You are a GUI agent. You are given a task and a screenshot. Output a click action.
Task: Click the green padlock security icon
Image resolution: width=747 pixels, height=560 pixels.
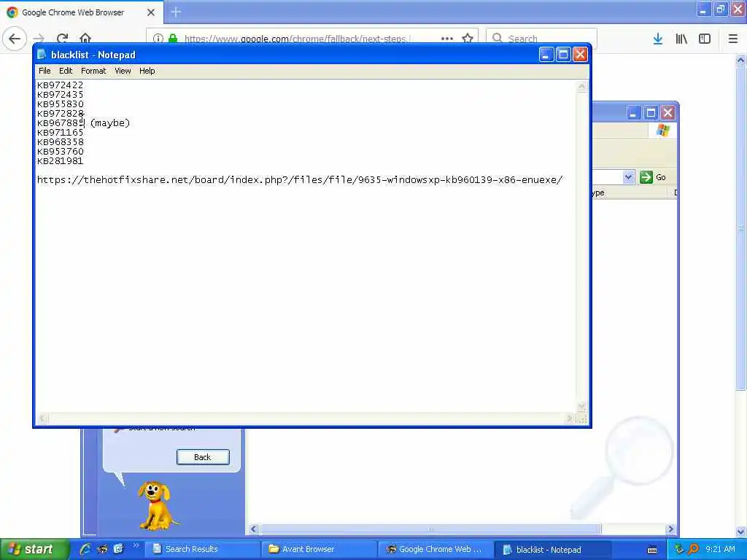[173, 39]
